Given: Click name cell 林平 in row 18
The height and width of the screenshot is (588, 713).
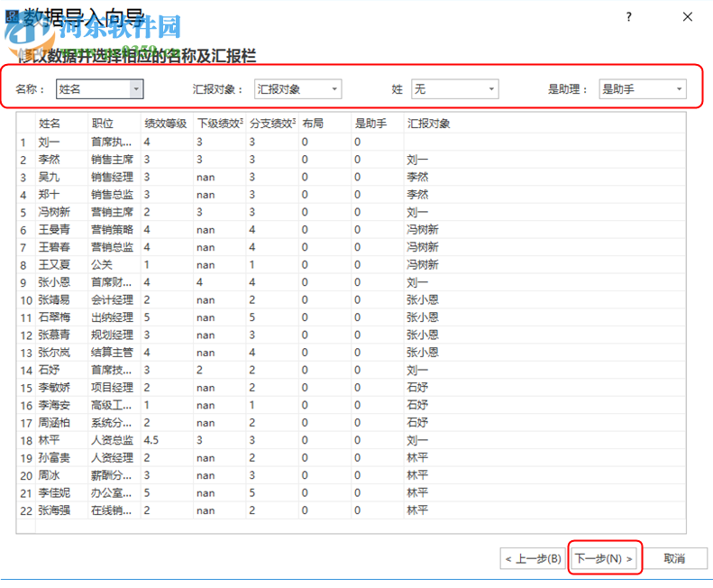Looking at the screenshot, I should (x=61, y=440).
